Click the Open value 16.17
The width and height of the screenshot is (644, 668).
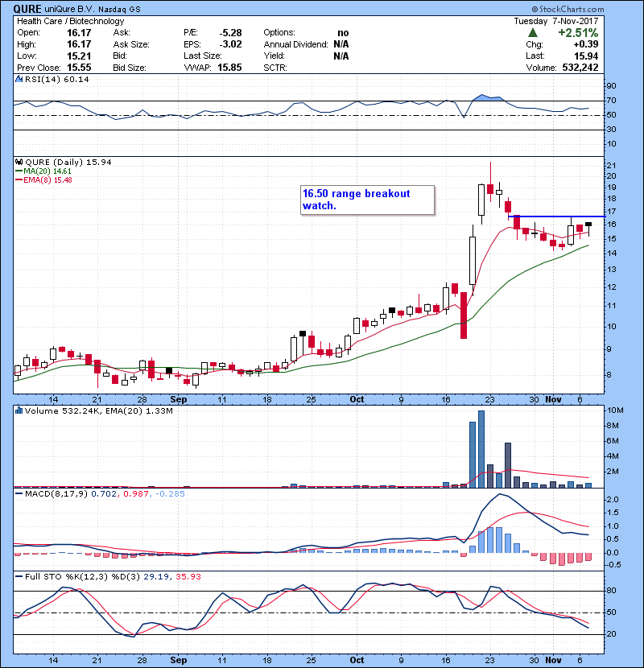click(79, 33)
